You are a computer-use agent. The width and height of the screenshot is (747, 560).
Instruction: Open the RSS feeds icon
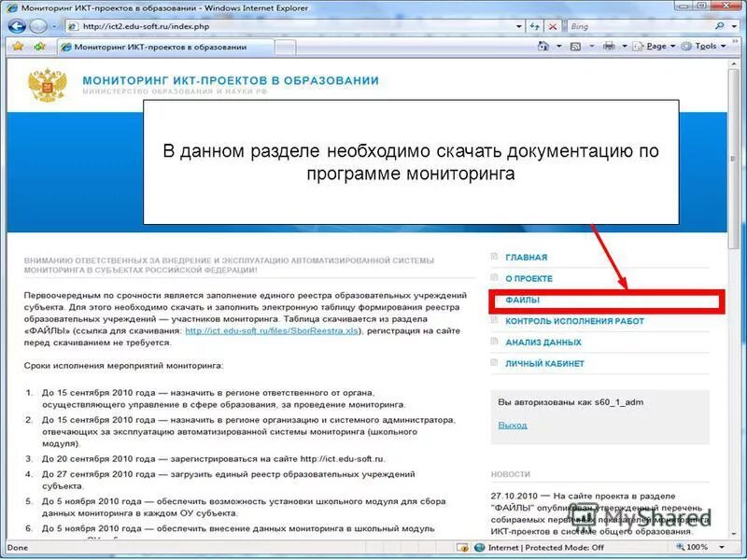click(x=574, y=46)
